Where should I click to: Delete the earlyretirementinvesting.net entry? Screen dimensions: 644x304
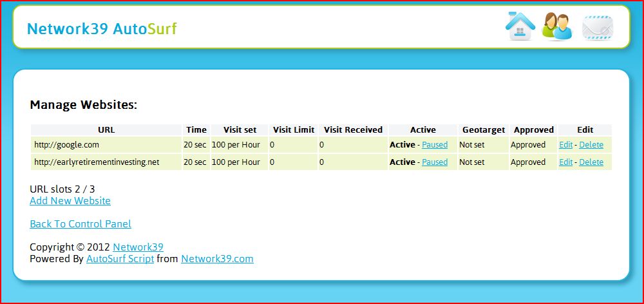pos(591,162)
